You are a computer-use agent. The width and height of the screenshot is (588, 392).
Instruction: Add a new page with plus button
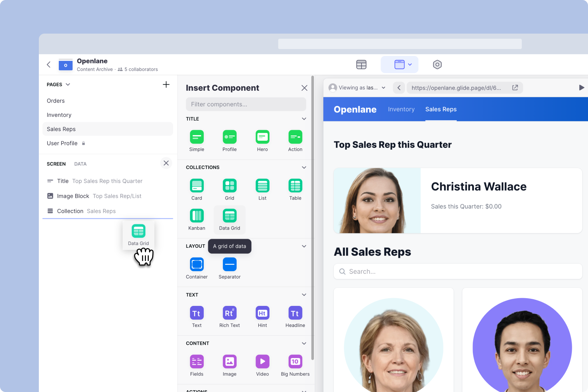(x=166, y=85)
